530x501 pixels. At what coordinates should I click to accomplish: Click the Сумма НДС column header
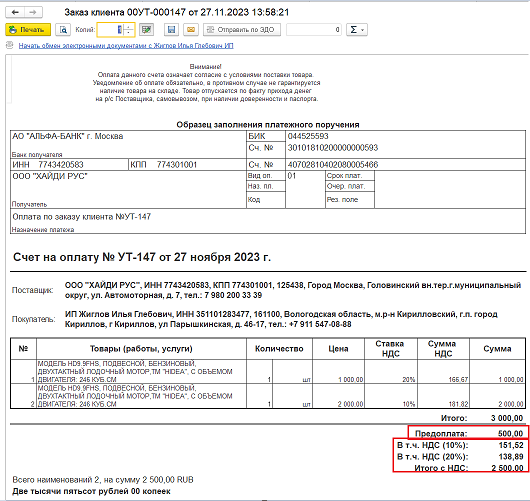click(443, 349)
